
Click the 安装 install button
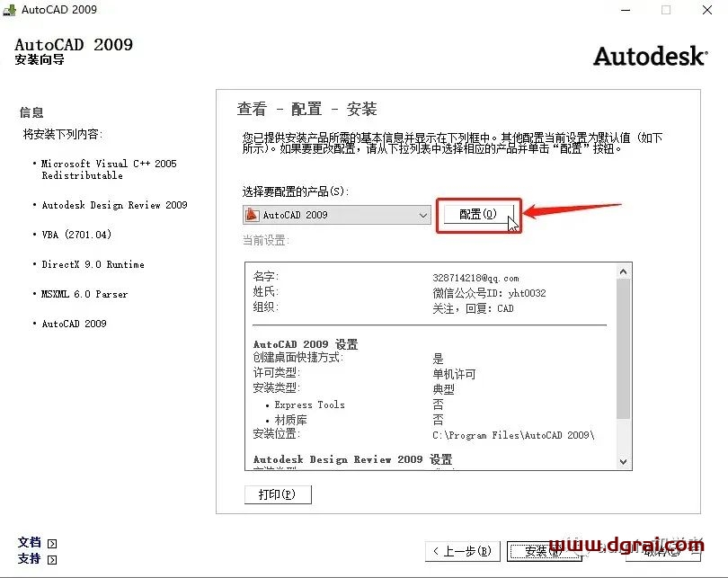click(544, 551)
